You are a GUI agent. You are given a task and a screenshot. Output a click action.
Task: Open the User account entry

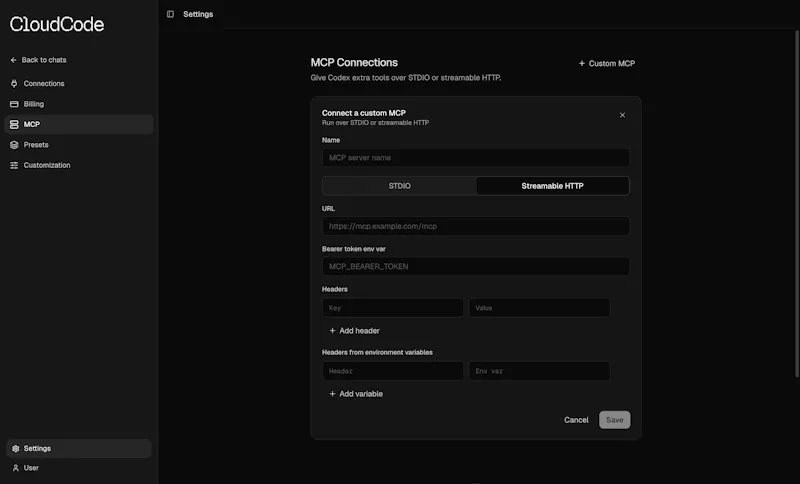click(79, 468)
